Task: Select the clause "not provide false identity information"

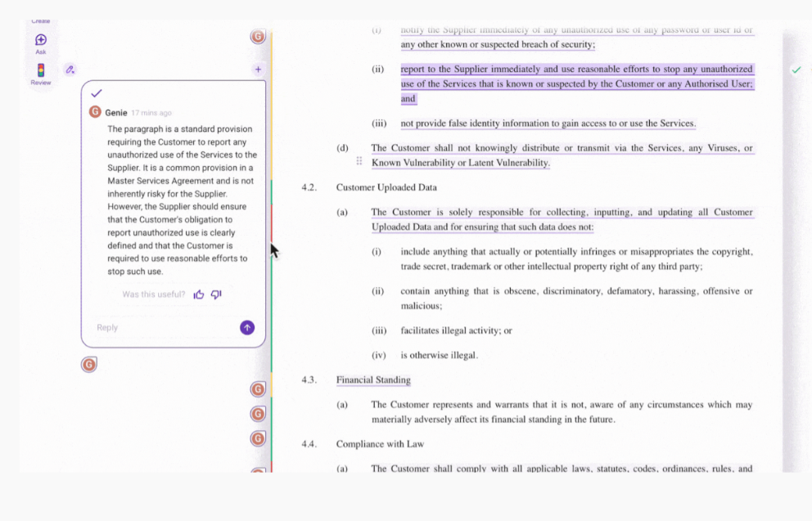Action: [x=548, y=124]
